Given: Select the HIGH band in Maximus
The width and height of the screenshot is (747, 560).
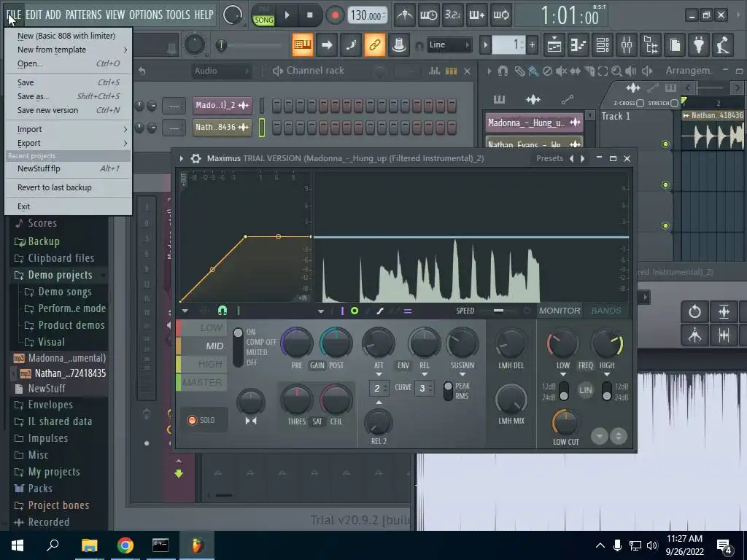Looking at the screenshot, I should 202,365.
